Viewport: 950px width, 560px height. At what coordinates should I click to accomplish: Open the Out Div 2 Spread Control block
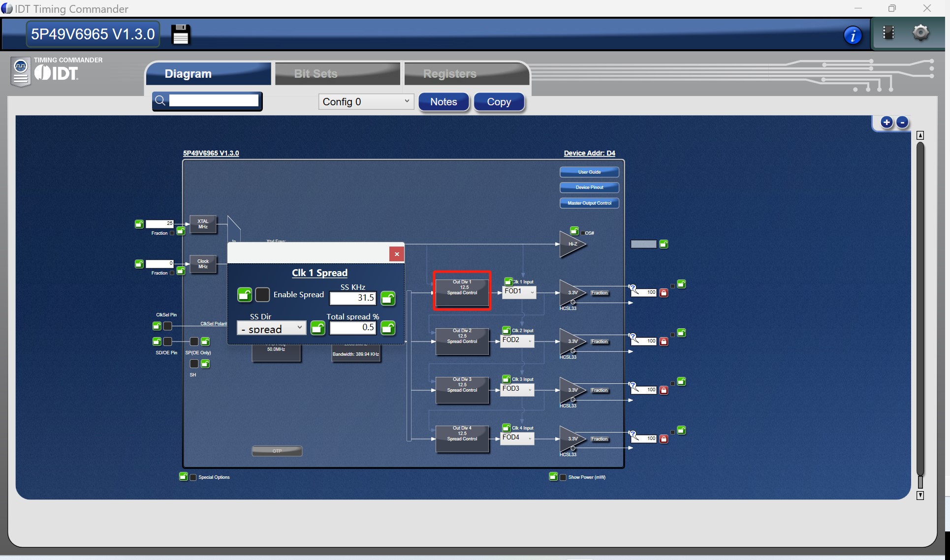point(462,341)
